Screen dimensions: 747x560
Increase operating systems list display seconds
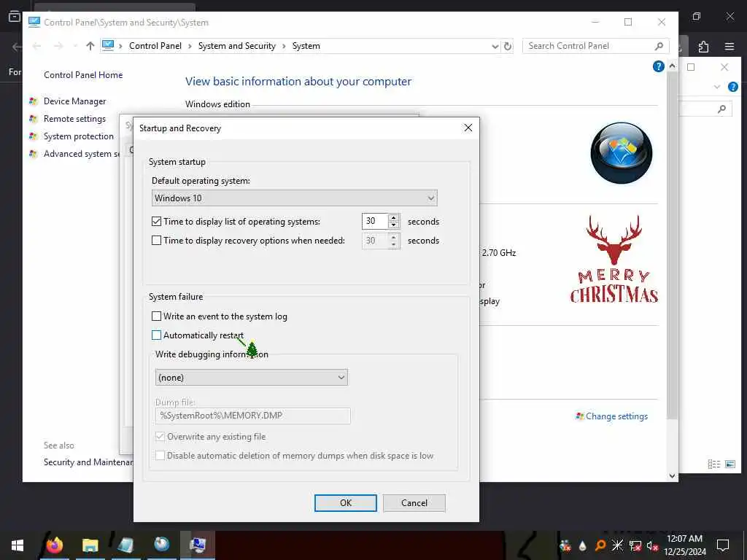393,217
